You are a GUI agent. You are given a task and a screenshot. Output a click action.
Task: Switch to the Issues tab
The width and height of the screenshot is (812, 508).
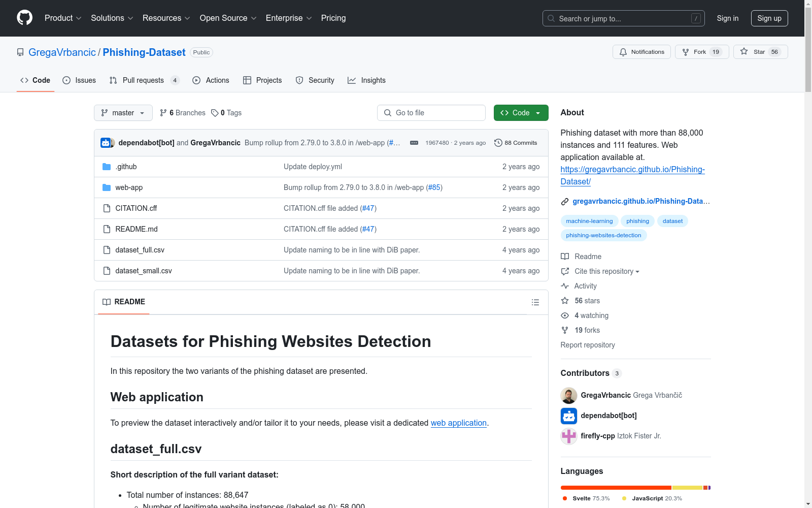(x=79, y=80)
